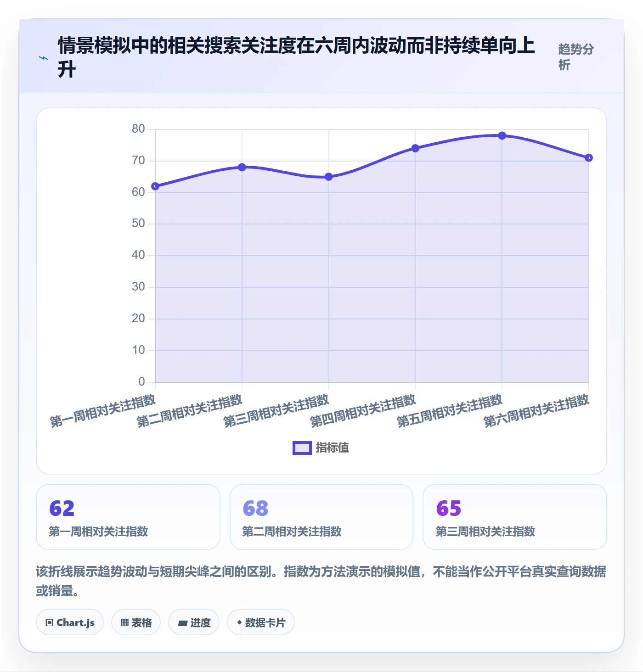Click the second week data point at 68
This screenshot has width=643, height=672.
(x=242, y=167)
